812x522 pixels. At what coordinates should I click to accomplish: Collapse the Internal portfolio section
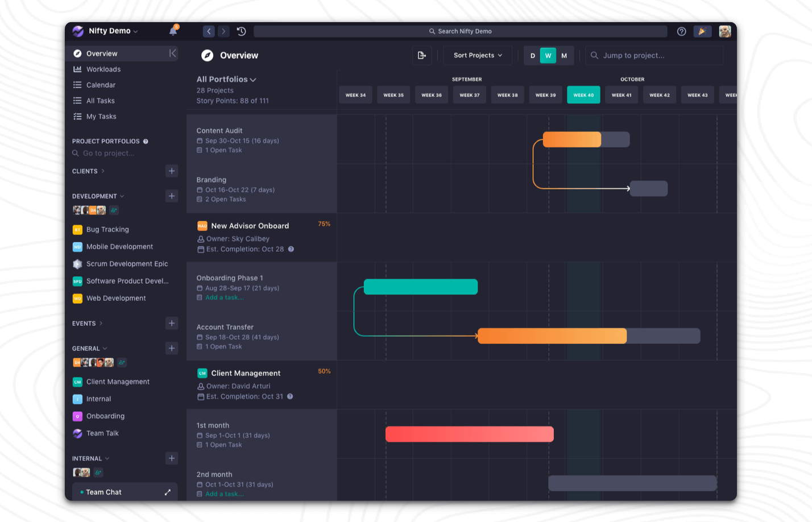click(90, 458)
